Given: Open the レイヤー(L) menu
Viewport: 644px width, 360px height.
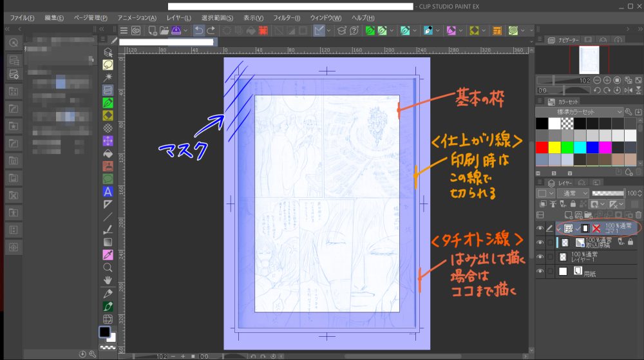Looking at the screenshot, I should pos(178,18).
